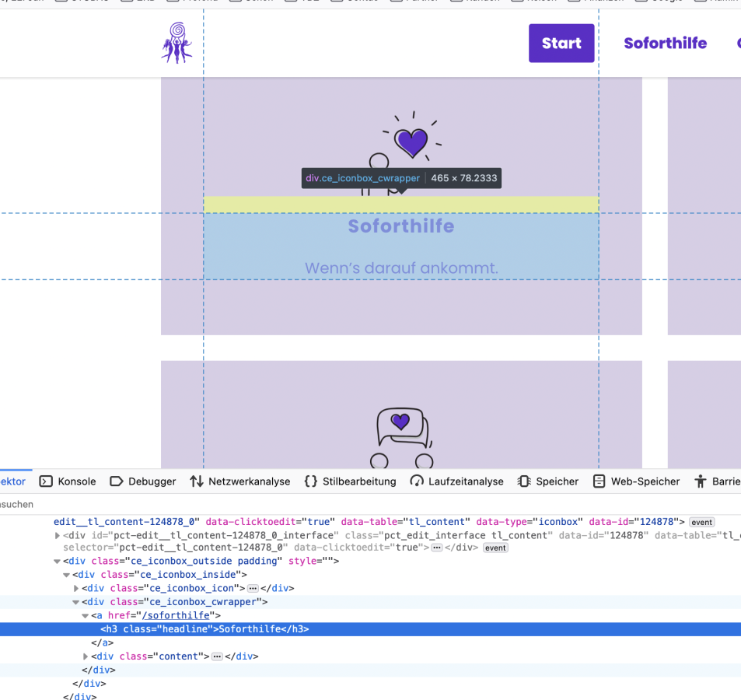
Task: Click the HTML search input field
Action: [156, 504]
